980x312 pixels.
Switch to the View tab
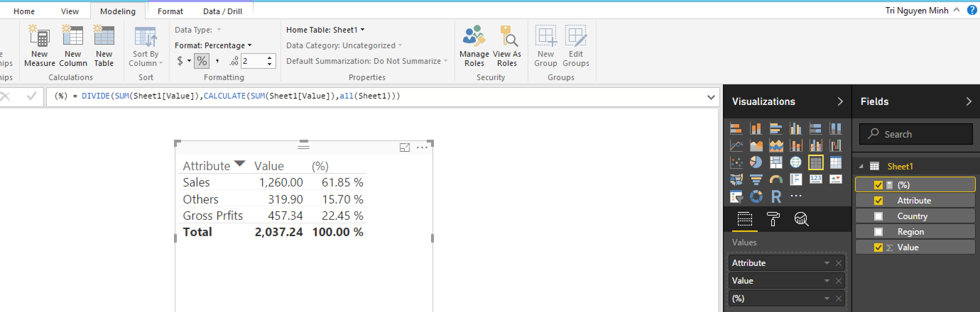click(x=70, y=11)
